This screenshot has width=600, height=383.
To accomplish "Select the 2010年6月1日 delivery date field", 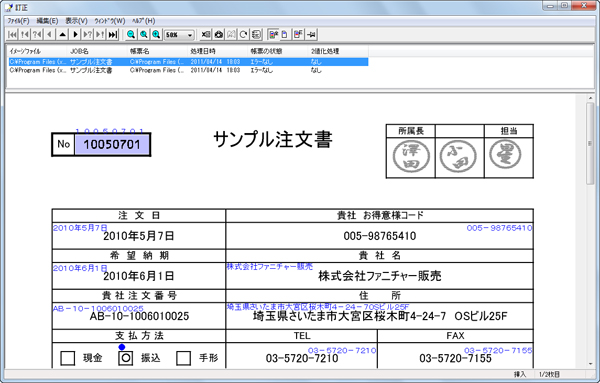I will point(139,276).
